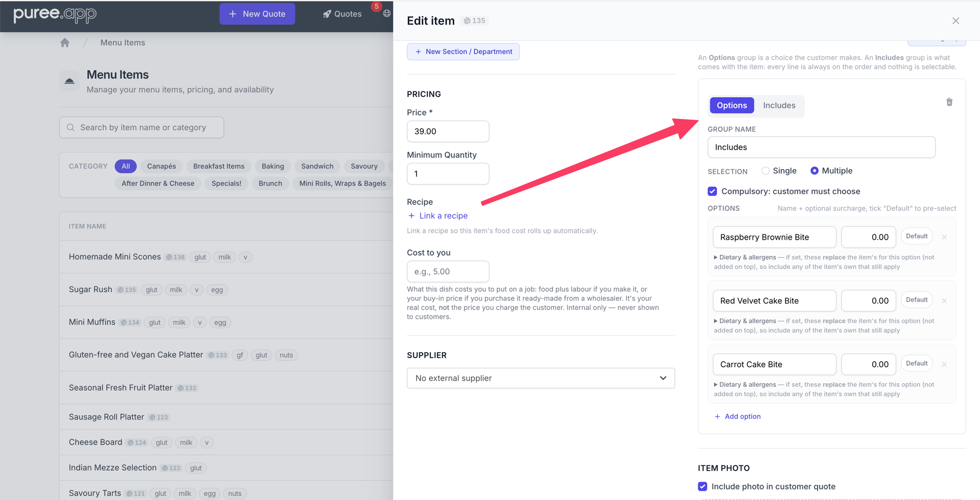Click the gf tag on Cake Platter
Viewport: 980px width, 500px height.
[240, 355]
